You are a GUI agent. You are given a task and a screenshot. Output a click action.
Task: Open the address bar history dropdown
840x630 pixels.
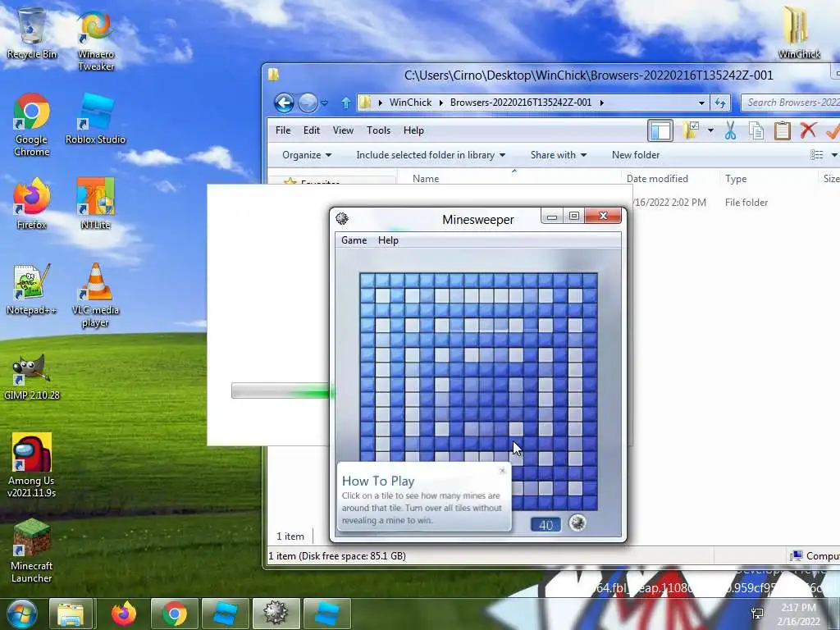click(x=701, y=103)
